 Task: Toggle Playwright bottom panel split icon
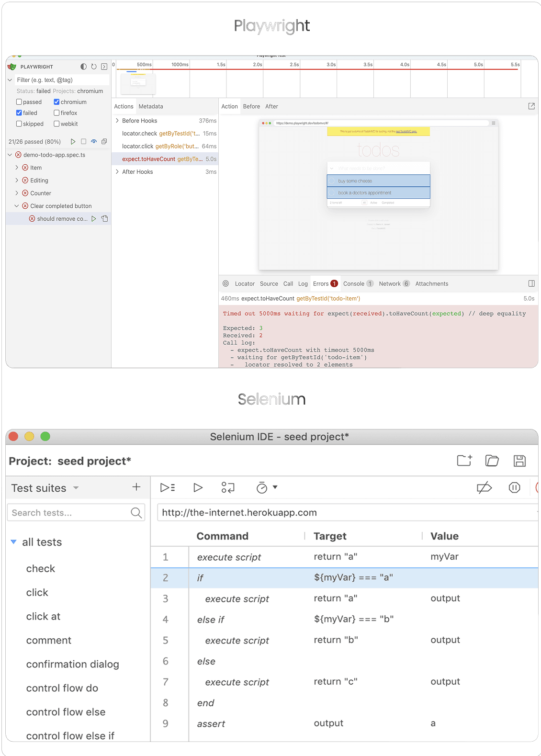pyautogui.click(x=531, y=283)
